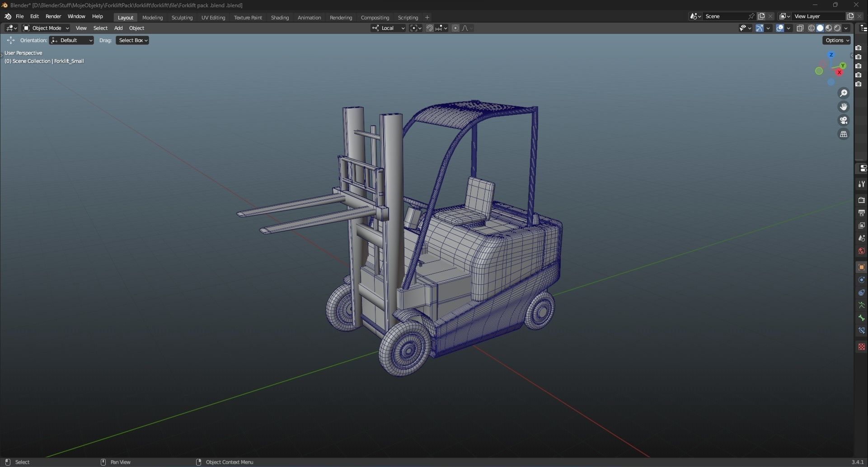Open the View Layer properties tab
Viewport: 868px width, 467px height.
[x=862, y=226]
